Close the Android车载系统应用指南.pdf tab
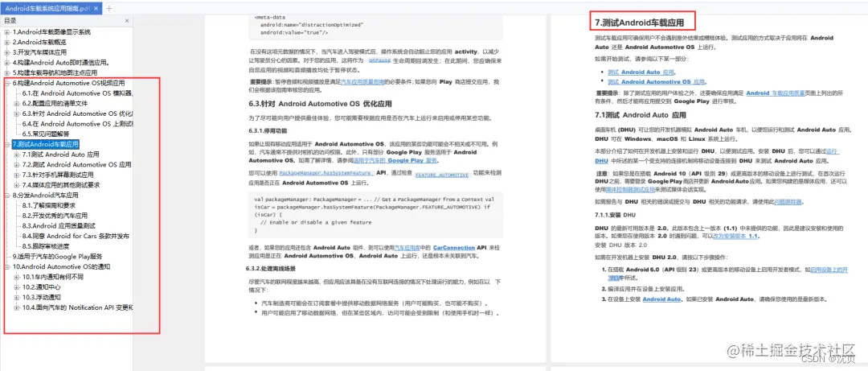Image resolution: width=868 pixels, height=371 pixels. pyautogui.click(x=96, y=8)
